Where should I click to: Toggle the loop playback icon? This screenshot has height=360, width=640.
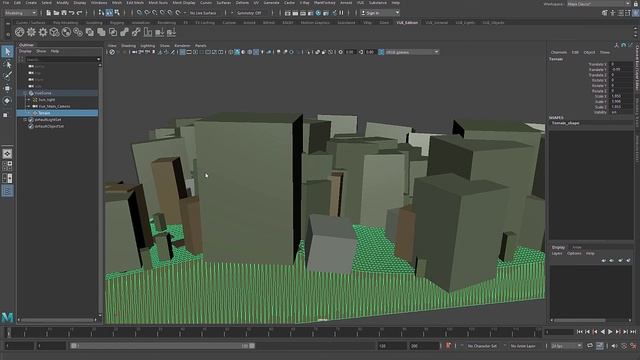pos(590,346)
